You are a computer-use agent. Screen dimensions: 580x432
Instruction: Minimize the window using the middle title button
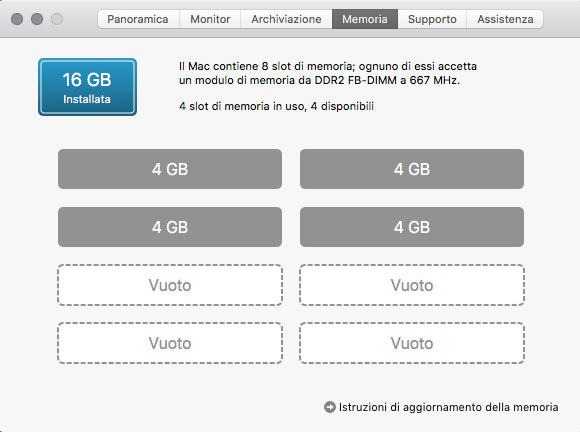pos(37,19)
